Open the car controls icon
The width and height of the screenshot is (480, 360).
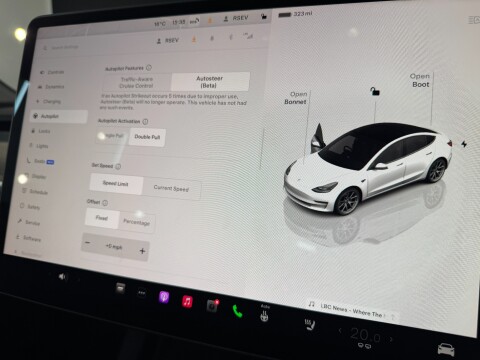click(x=446, y=349)
